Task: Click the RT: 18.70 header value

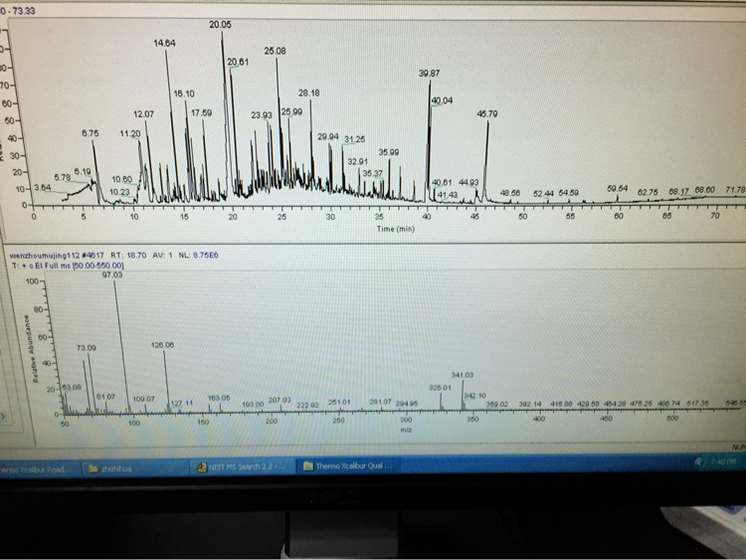Action: click(x=128, y=256)
